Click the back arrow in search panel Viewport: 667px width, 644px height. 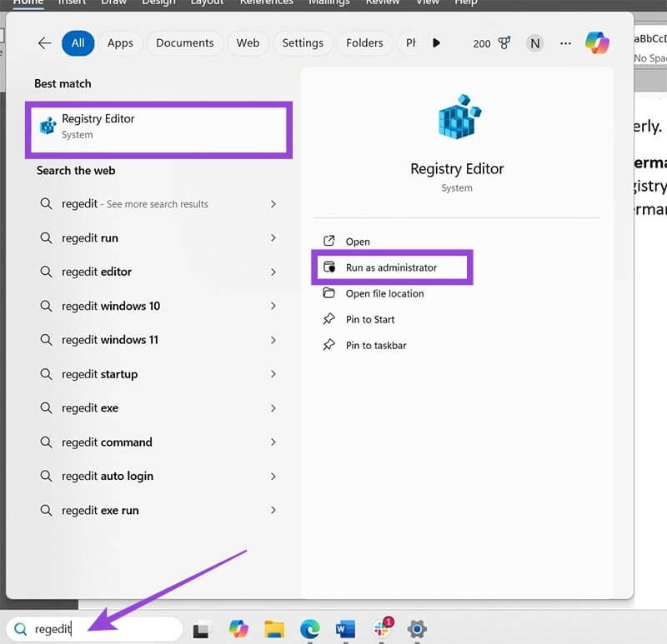click(x=45, y=43)
